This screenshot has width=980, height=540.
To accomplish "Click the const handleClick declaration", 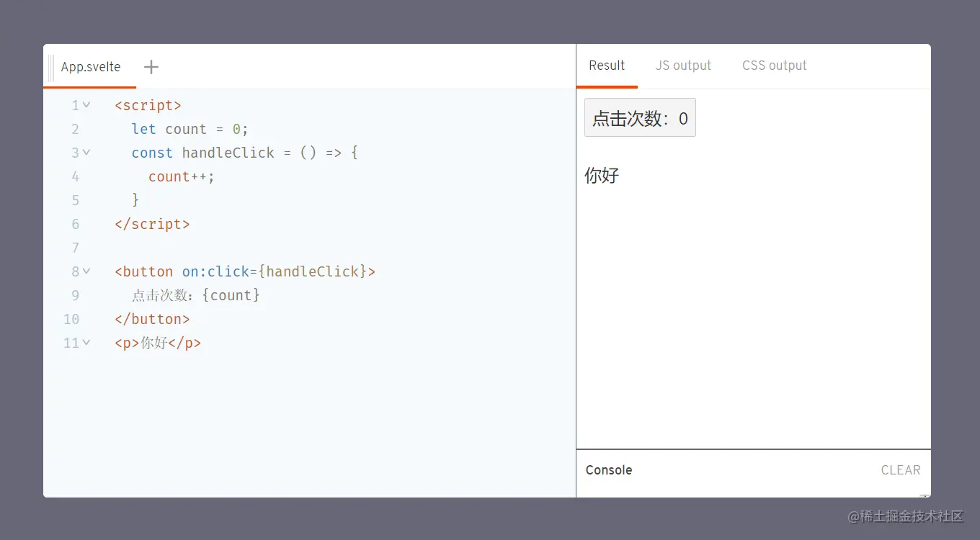I will pyautogui.click(x=245, y=153).
